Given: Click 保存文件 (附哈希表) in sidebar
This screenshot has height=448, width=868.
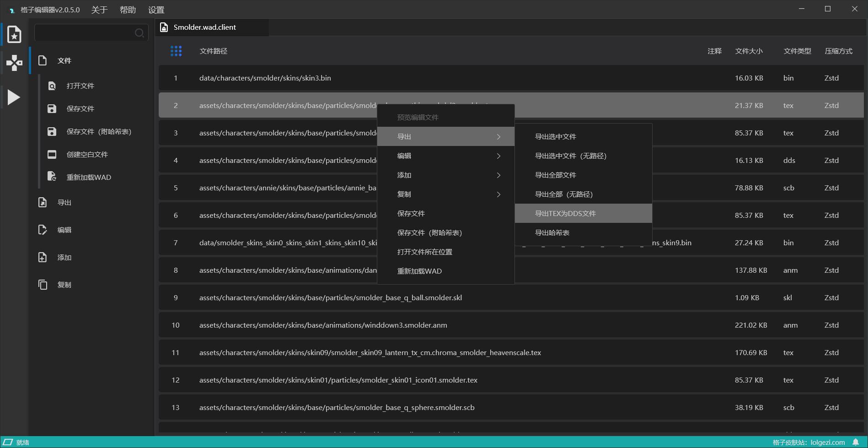Looking at the screenshot, I should click(x=98, y=132).
